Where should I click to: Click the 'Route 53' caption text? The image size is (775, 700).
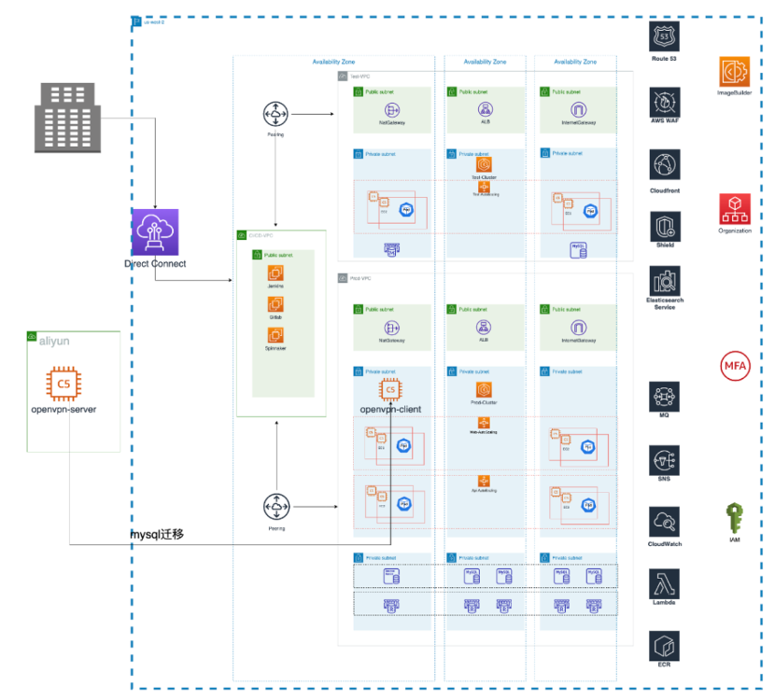pos(664,59)
